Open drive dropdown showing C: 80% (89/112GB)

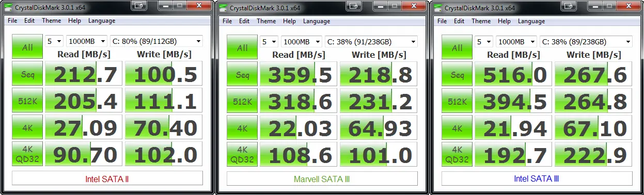point(156,41)
